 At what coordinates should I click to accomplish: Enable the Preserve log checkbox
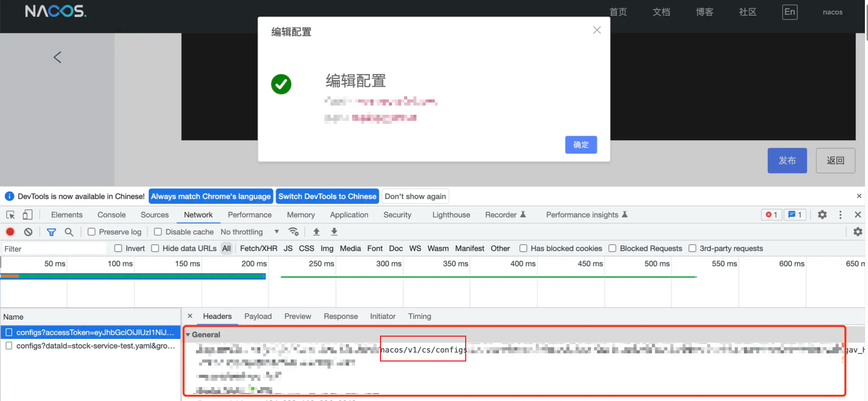(x=91, y=232)
